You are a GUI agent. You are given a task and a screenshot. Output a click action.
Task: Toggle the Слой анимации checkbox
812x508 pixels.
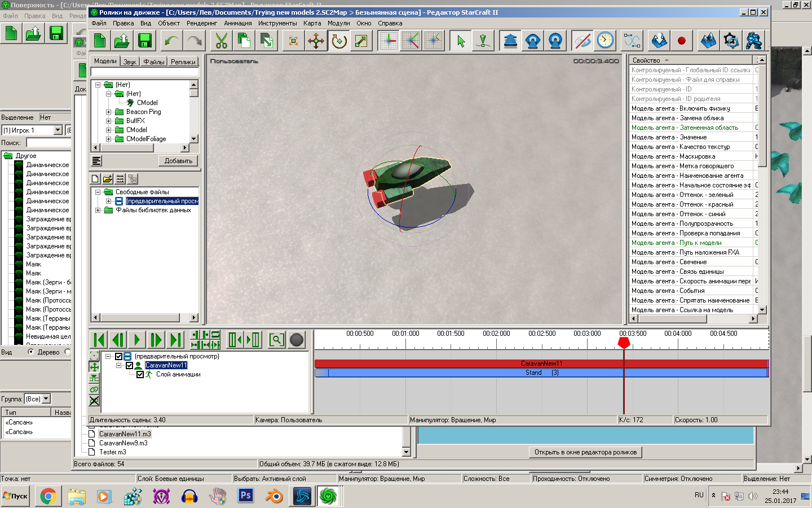pos(140,375)
